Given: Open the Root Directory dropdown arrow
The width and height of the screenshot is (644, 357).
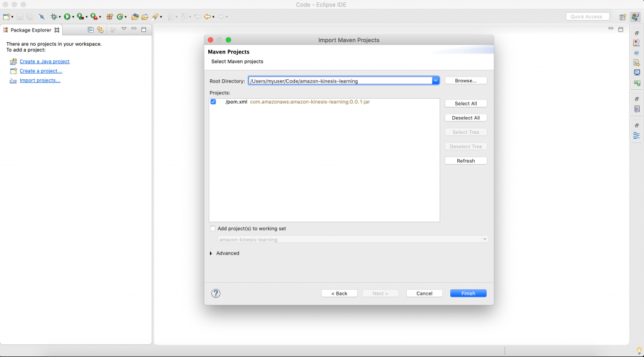Looking at the screenshot, I should tap(435, 81).
